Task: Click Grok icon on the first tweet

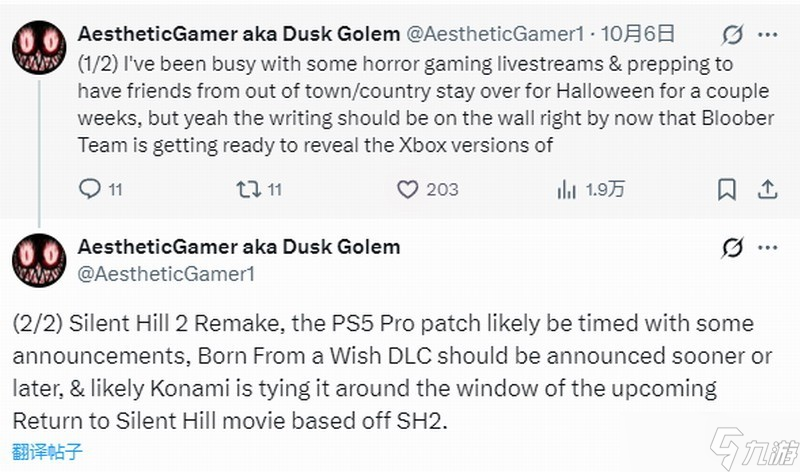Action: [732, 35]
